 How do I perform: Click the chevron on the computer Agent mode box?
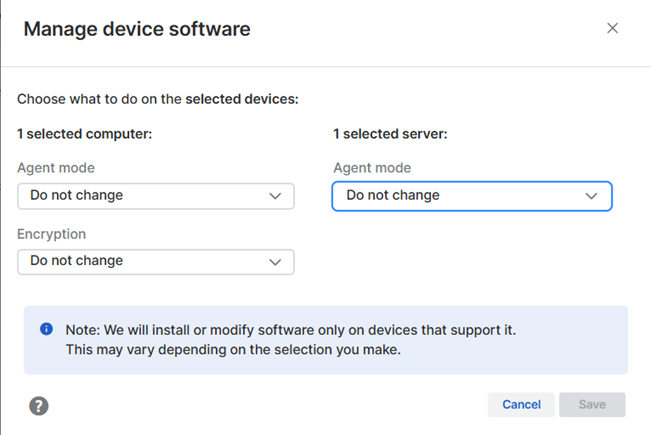(275, 196)
